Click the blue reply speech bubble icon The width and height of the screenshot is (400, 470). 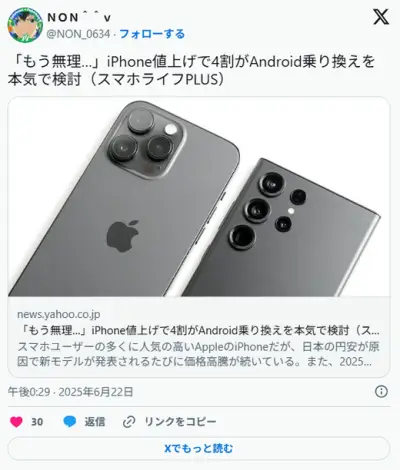point(70,422)
